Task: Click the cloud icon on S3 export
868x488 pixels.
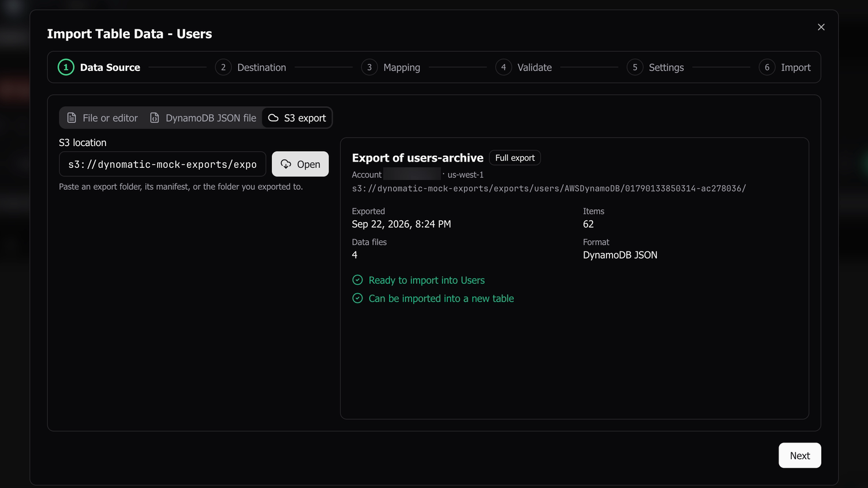Action: [x=274, y=118]
